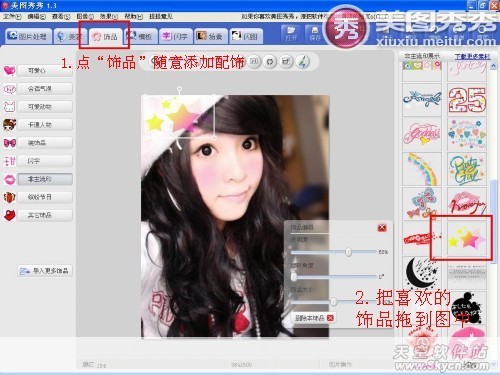500x375 pixels.
Task: Open the 可爱动物 sticker category
Action: (x=45, y=107)
